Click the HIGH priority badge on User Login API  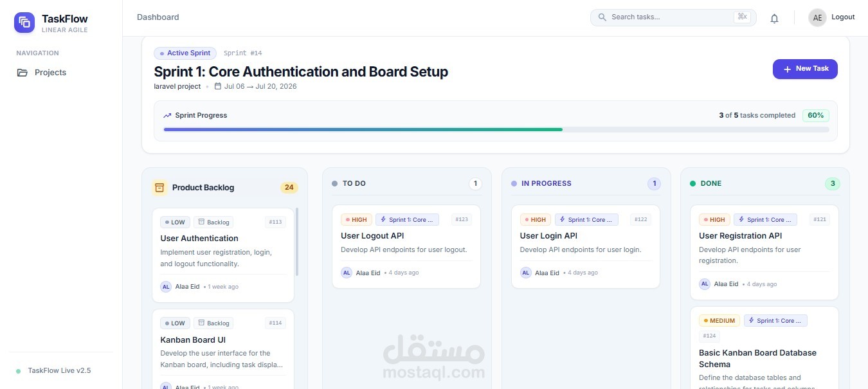(x=536, y=220)
